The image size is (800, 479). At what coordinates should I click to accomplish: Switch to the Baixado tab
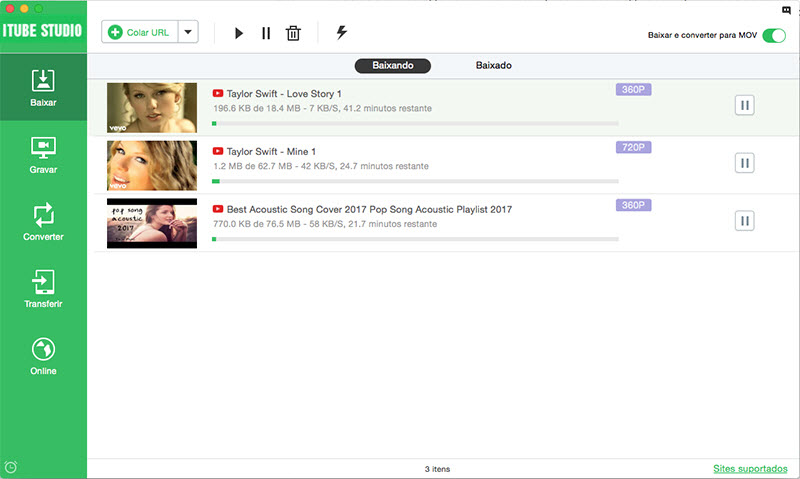pyautogui.click(x=493, y=65)
